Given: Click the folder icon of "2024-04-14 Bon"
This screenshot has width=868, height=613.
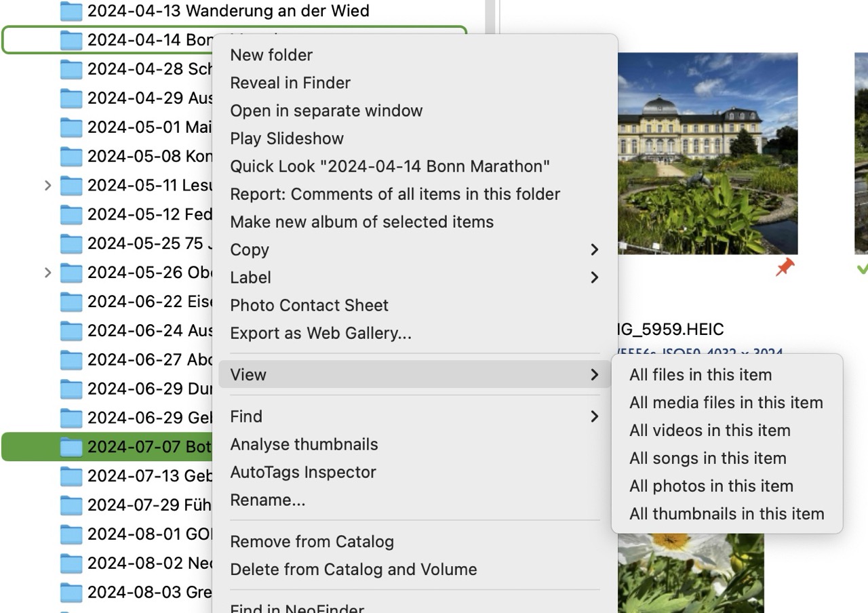Looking at the screenshot, I should pos(71,39).
